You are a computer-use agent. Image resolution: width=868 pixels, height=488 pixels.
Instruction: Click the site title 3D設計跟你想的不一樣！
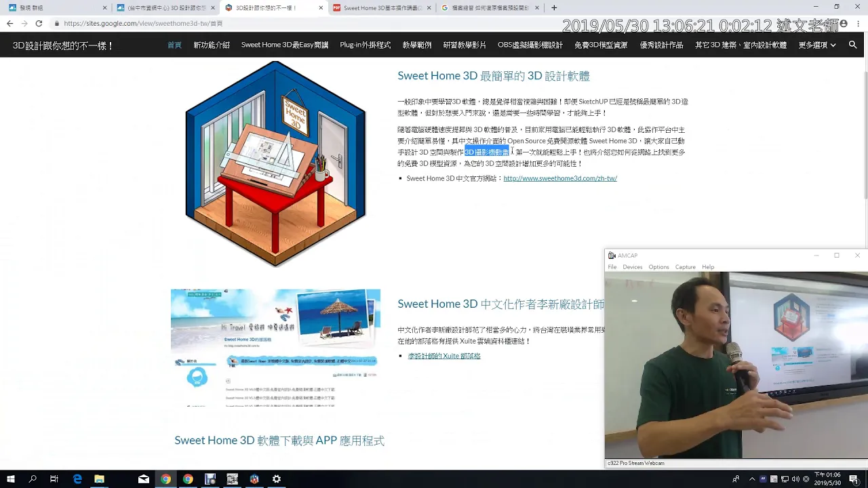point(63,45)
